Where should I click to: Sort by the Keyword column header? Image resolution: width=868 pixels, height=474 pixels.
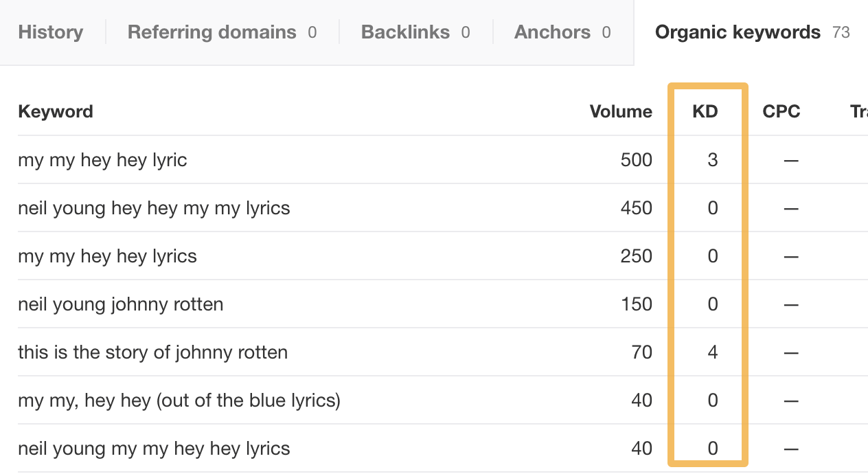(x=56, y=111)
